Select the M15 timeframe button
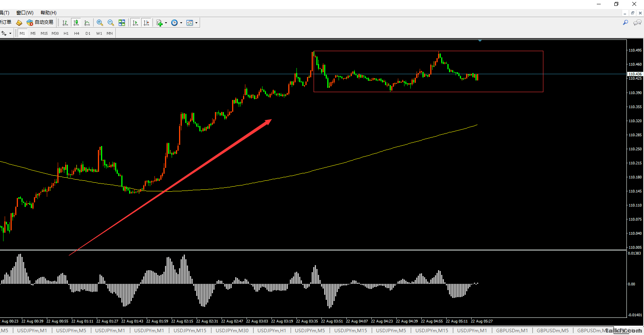 pos(44,33)
